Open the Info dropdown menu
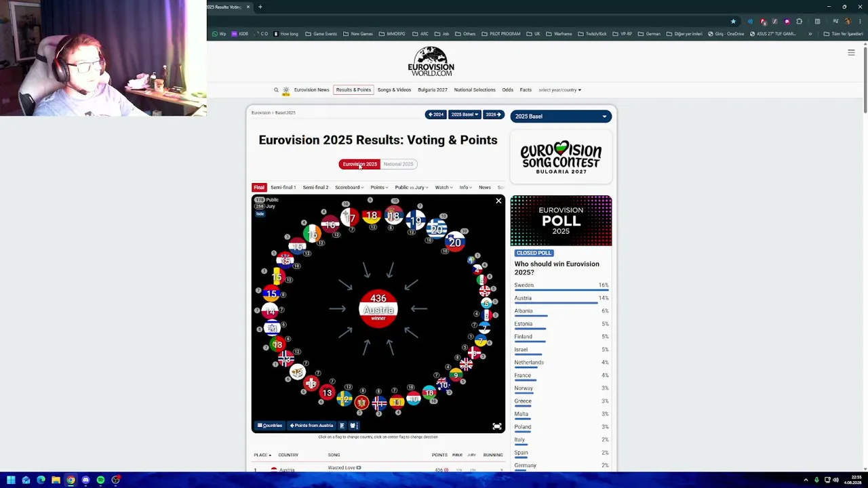 465,188
